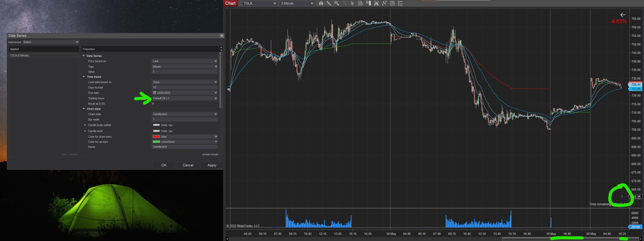Open the data series icon in chart toolbar
This screenshot has height=241, width=644.
point(376,3)
